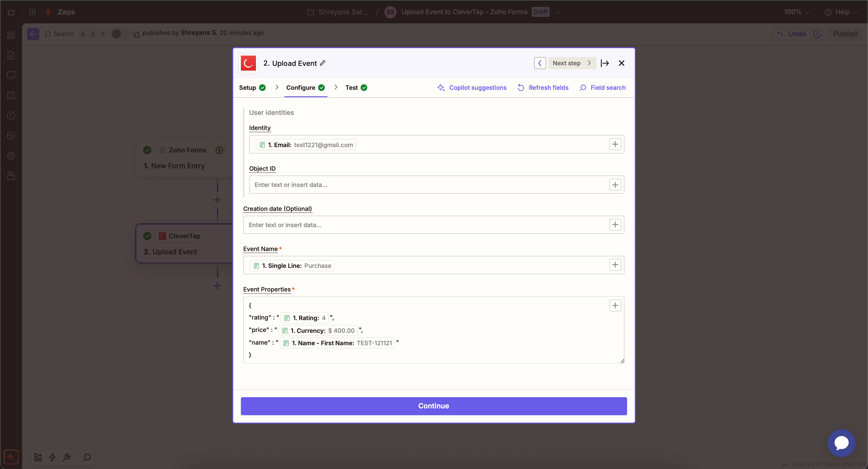This screenshot has width=868, height=469.
Task: Add step between Zoho Forms and CleverTap
Action: tap(217, 200)
